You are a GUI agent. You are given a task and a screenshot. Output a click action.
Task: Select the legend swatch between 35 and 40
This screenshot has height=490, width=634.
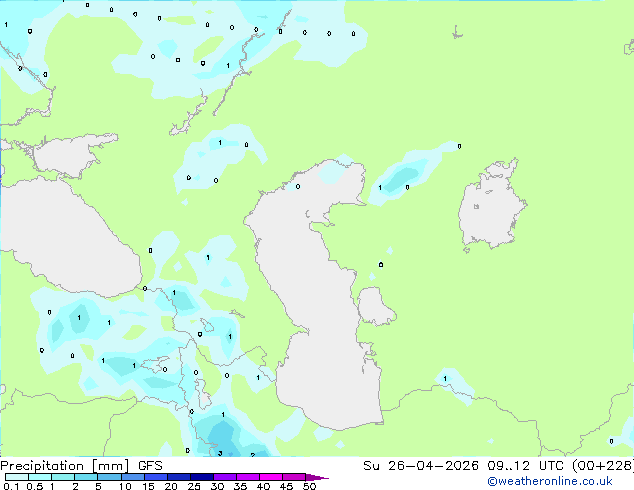tap(247, 477)
